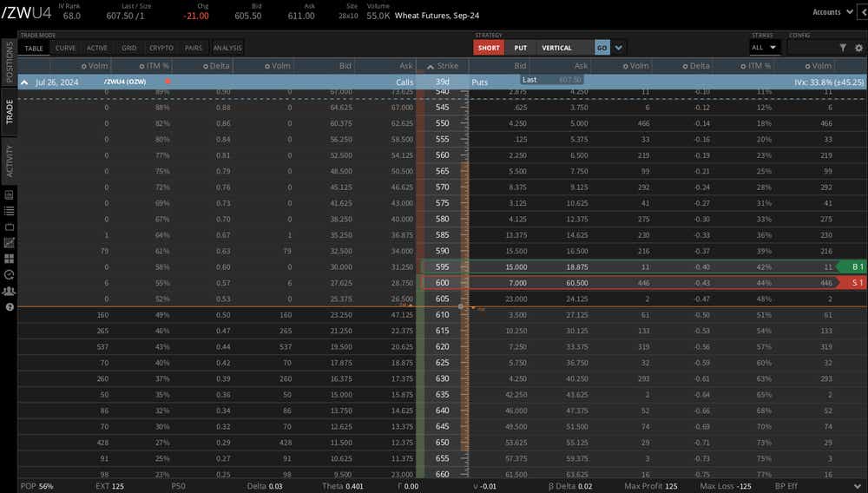Click put ask 24.125 at 605 strike
The image size is (868, 493).
pyautogui.click(x=577, y=299)
